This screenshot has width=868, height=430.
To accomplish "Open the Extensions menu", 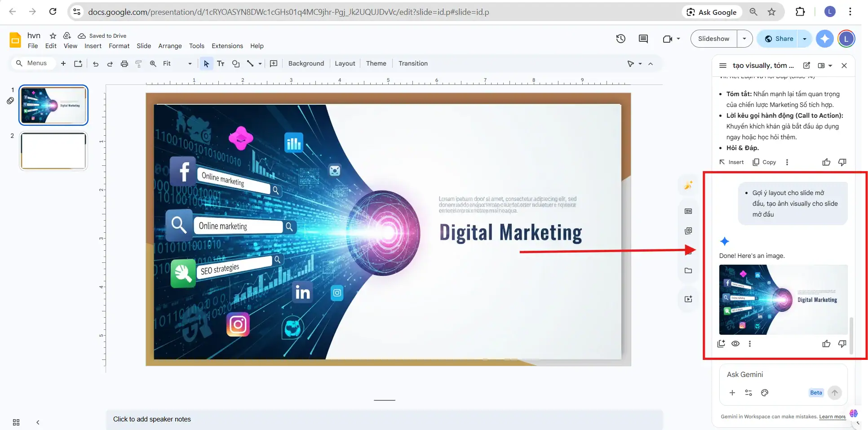I will (227, 46).
